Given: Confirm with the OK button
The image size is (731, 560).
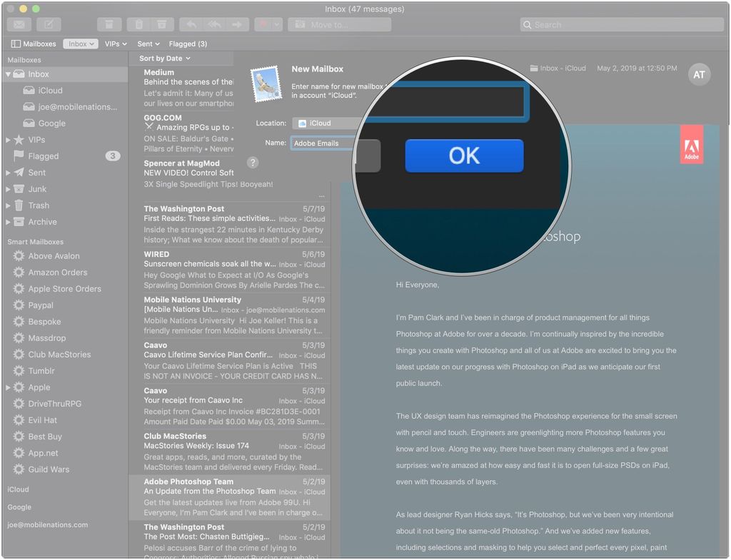Looking at the screenshot, I should pos(463,156).
